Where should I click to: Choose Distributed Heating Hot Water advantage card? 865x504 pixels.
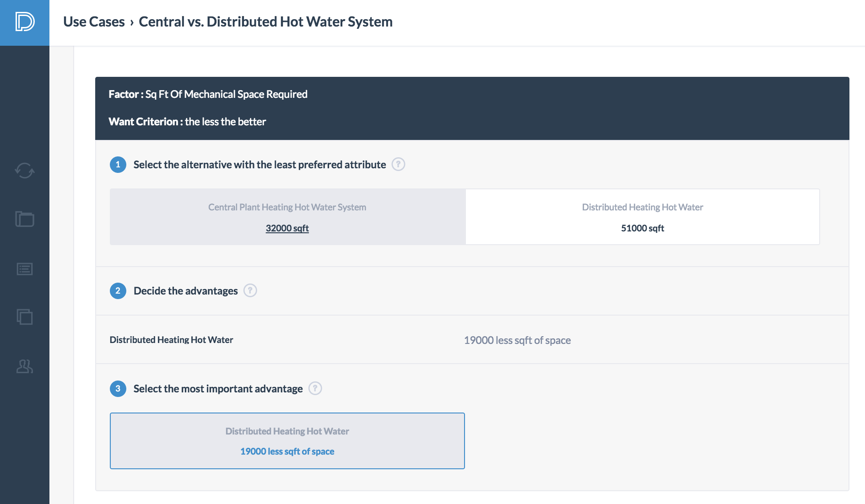tap(287, 441)
